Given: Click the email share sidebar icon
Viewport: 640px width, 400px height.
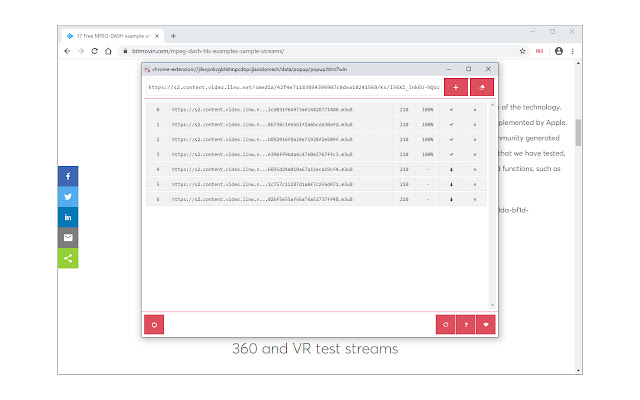Looking at the screenshot, I should click(68, 238).
